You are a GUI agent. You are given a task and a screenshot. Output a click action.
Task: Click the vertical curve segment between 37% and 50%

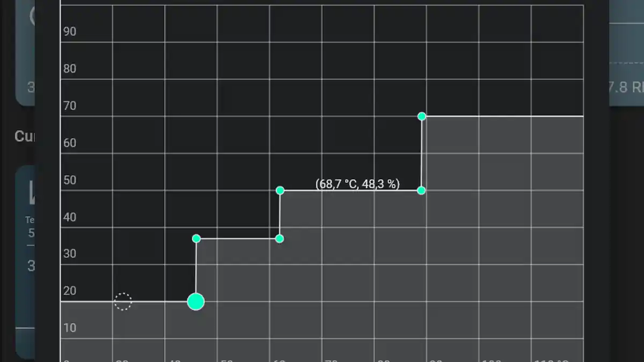[280, 215]
